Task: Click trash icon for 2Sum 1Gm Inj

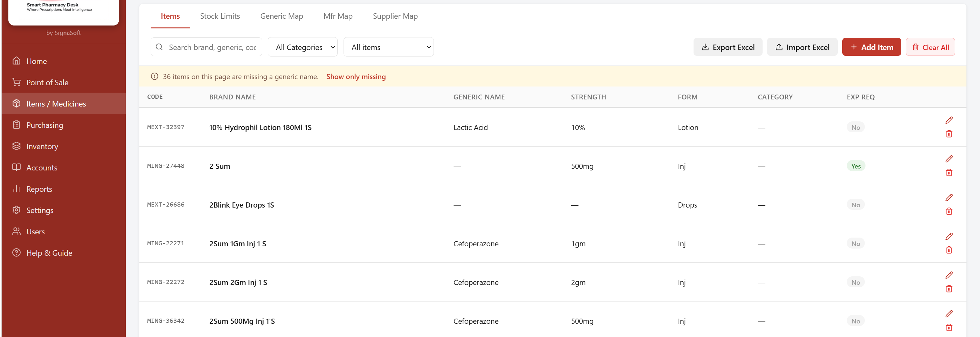Action: click(949, 250)
